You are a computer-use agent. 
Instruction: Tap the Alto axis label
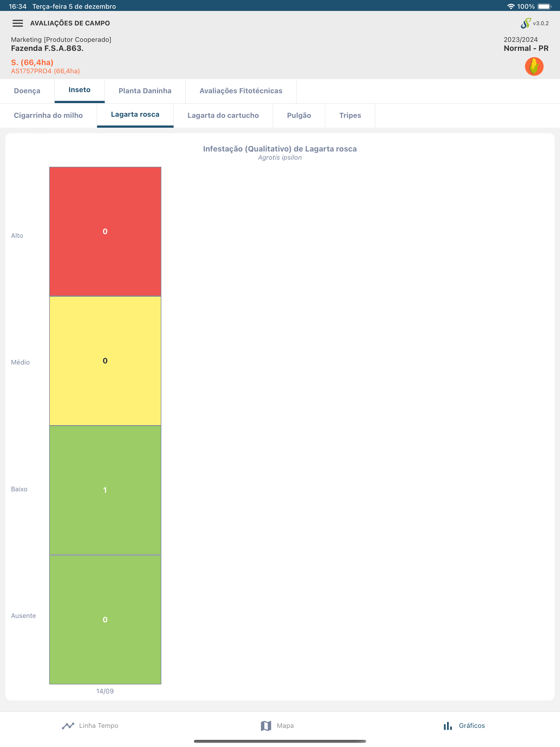(17, 236)
